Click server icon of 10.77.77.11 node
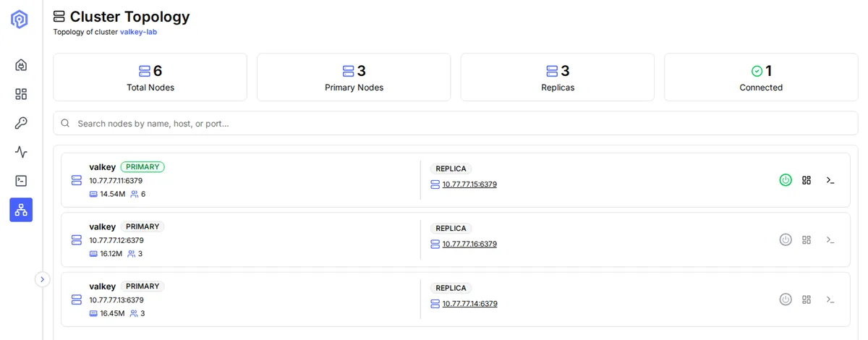 click(77, 180)
